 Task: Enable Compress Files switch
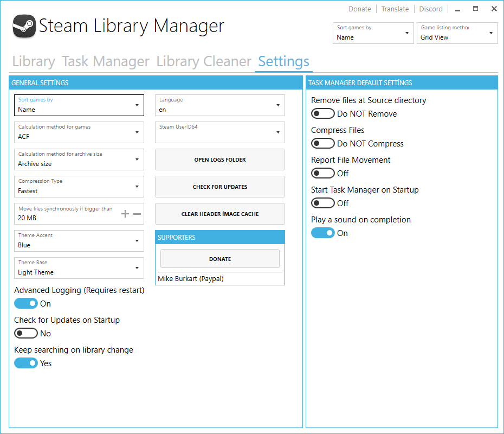point(323,143)
